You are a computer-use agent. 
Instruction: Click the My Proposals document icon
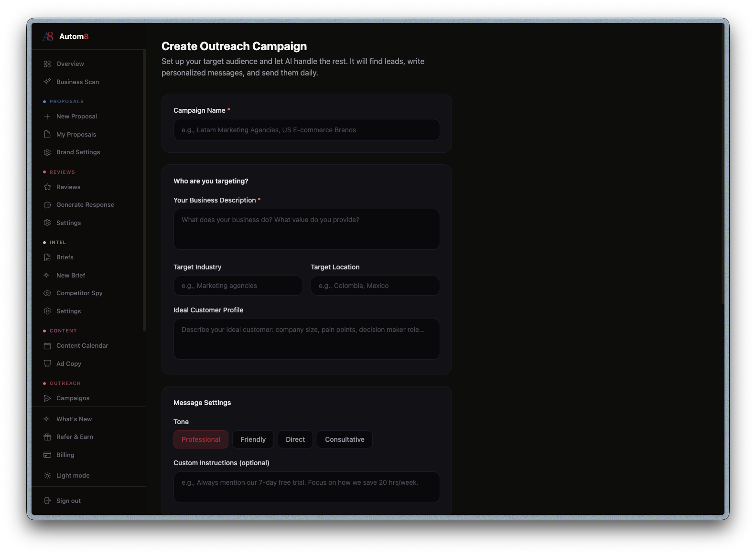pyautogui.click(x=47, y=134)
